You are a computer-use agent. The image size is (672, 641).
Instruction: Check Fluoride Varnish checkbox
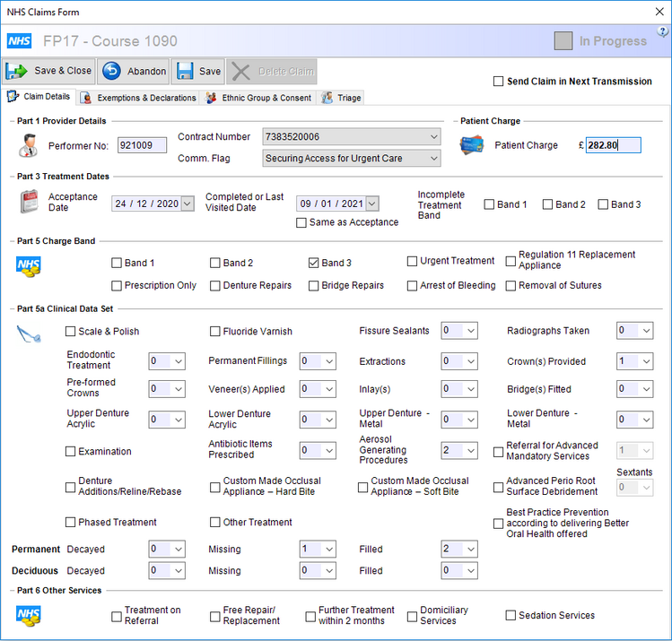tap(214, 332)
